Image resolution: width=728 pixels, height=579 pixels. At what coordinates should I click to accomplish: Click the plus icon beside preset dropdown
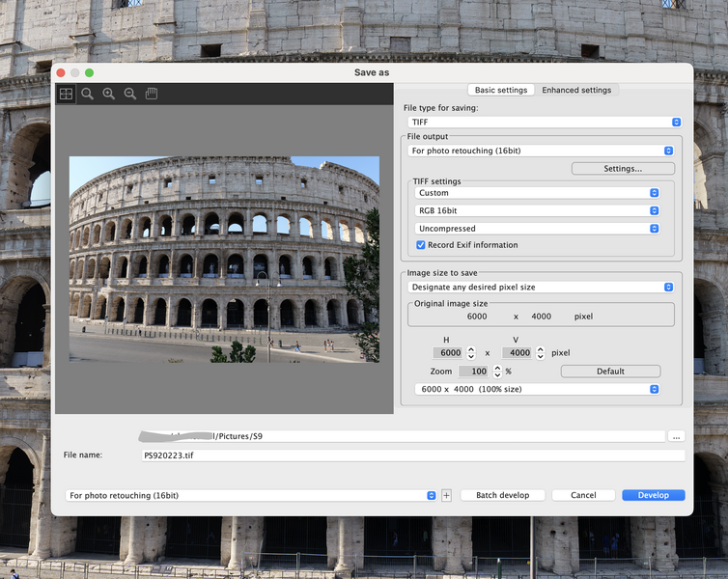tap(446, 495)
